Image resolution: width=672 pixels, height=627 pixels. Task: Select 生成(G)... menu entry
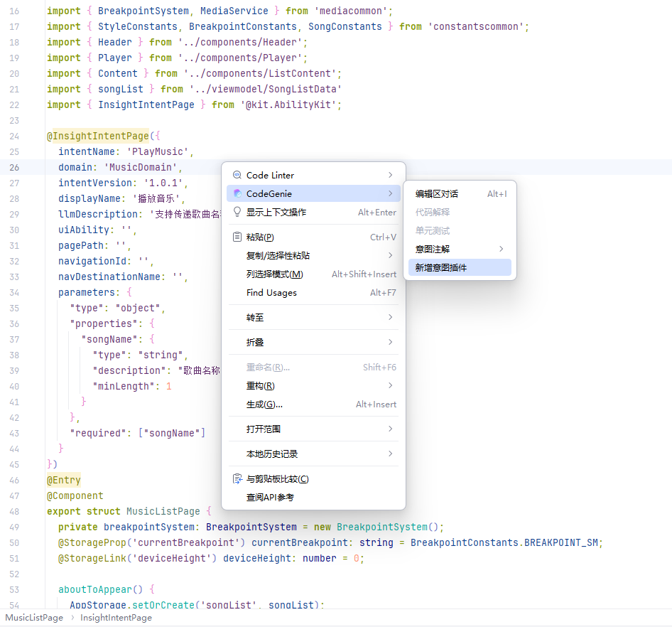pyautogui.click(x=264, y=404)
